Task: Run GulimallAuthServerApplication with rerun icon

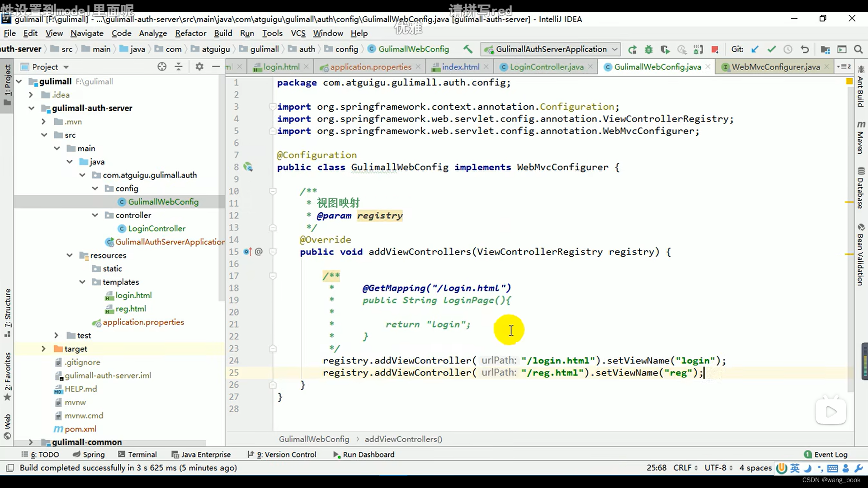Action: coord(632,49)
